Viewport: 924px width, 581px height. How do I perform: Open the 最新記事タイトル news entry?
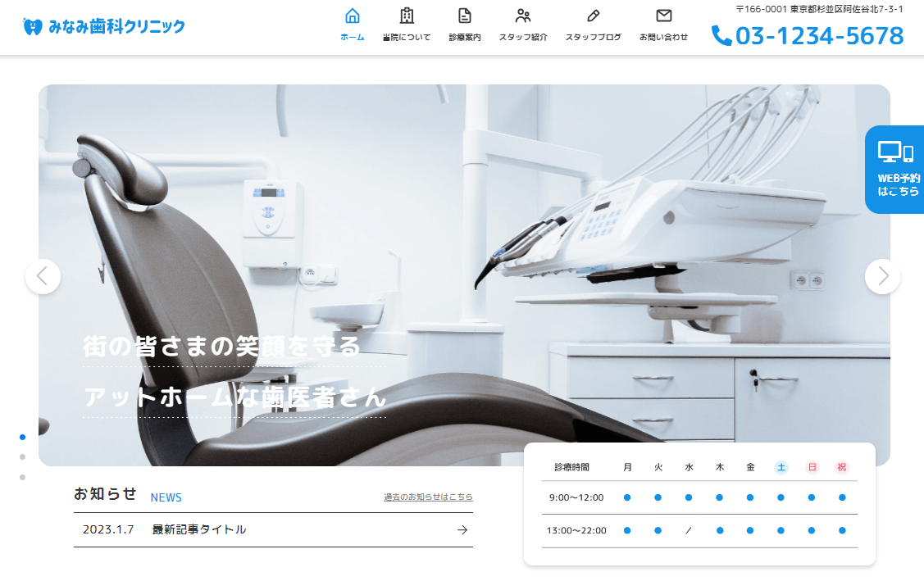[198, 529]
